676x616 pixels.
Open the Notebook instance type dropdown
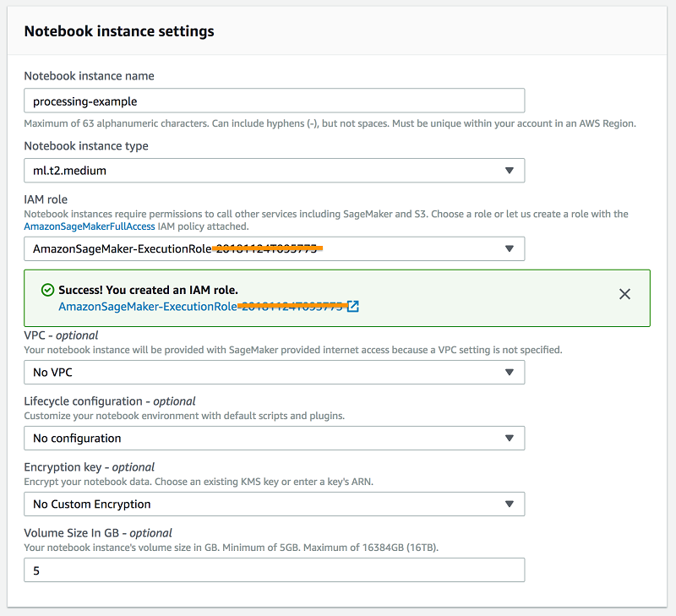click(274, 171)
